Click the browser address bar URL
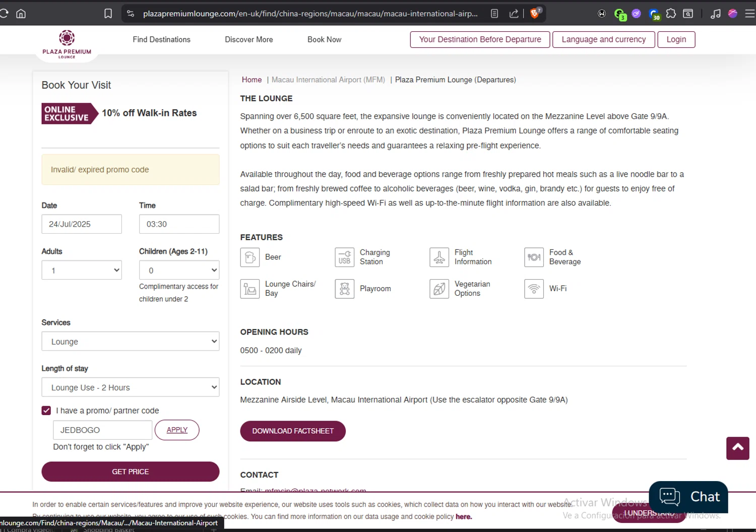This screenshot has width=756, height=532. pos(310,14)
